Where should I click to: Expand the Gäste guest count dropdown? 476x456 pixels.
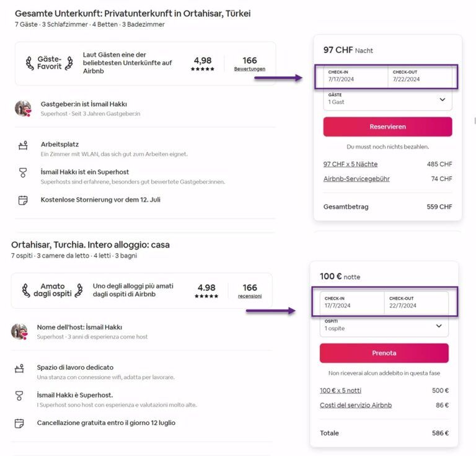pyautogui.click(x=387, y=99)
